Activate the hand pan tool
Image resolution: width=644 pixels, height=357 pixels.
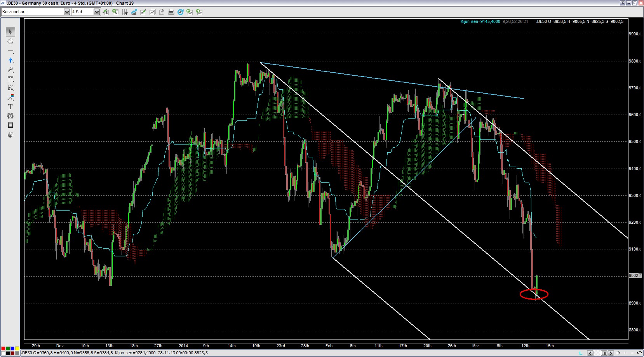pos(10,41)
